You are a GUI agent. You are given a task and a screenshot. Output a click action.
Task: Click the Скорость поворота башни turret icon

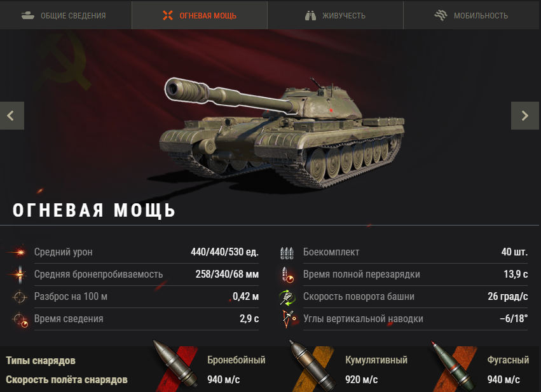click(287, 297)
